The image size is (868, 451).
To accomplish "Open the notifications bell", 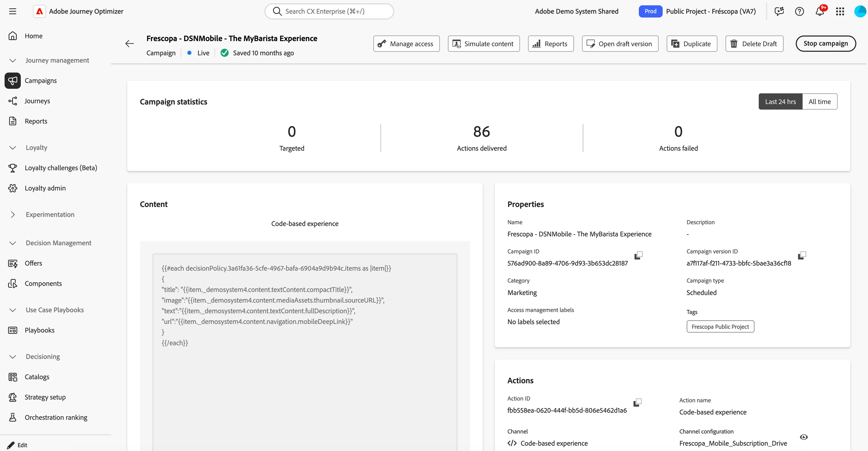I will tap(820, 11).
